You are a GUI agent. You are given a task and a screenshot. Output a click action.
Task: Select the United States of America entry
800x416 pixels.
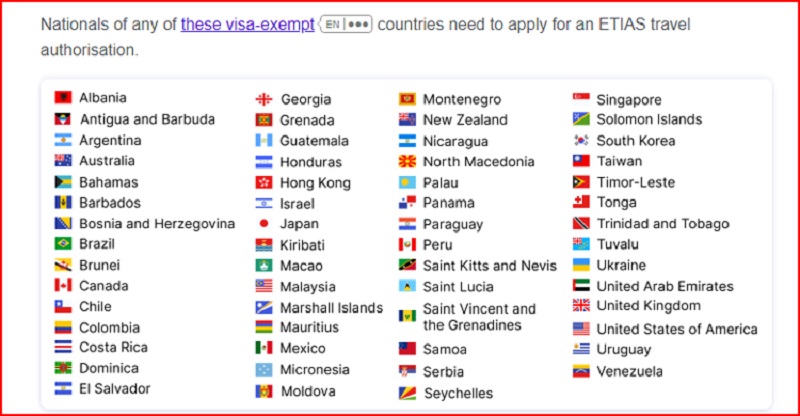point(676,329)
